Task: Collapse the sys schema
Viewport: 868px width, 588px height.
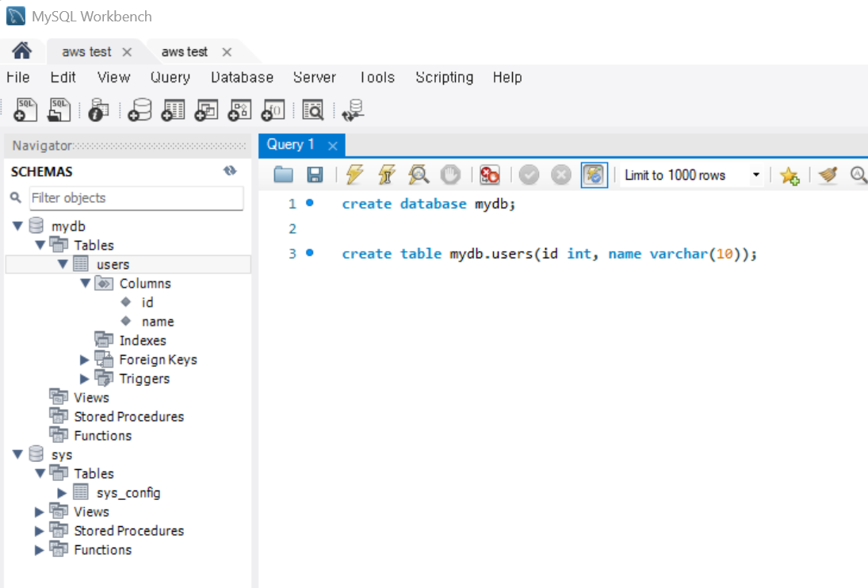Action: pyautogui.click(x=17, y=454)
